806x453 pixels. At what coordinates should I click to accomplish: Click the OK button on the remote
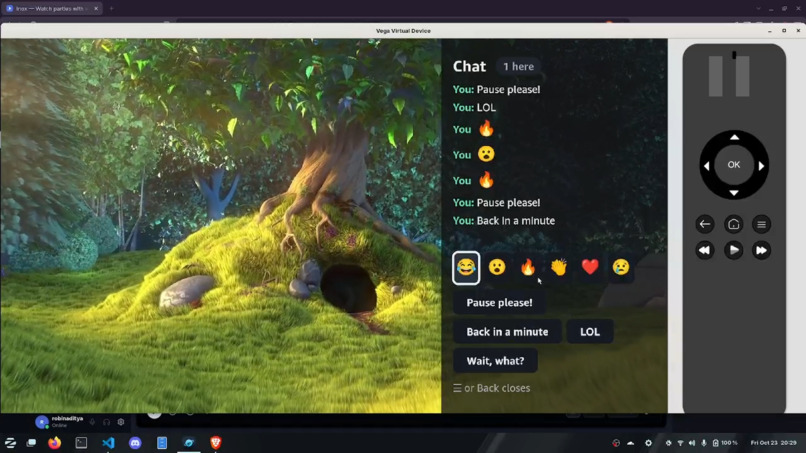734,165
